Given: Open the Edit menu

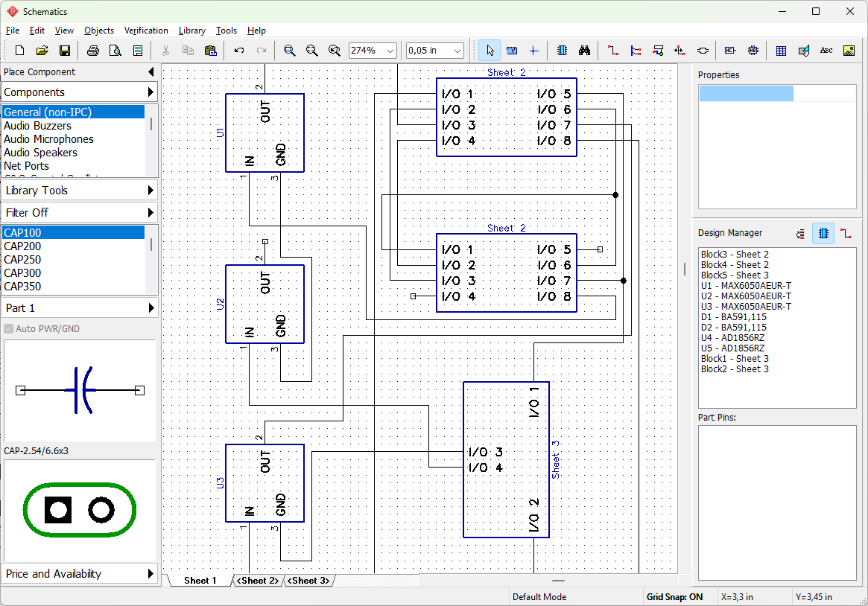Looking at the screenshot, I should pyautogui.click(x=37, y=31).
